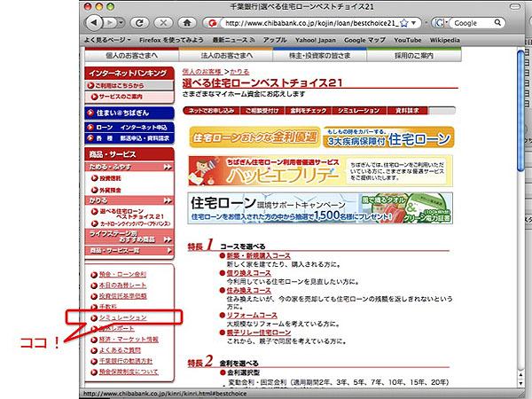Open the back/forward history dropdown arrow
The image size is (532, 399).
click(121, 23)
